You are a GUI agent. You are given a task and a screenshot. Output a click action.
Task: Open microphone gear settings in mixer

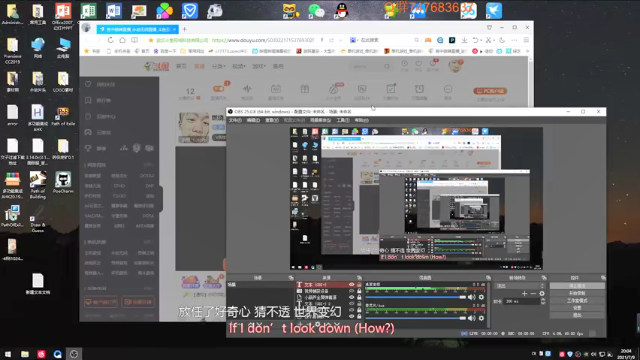click(x=481, y=318)
